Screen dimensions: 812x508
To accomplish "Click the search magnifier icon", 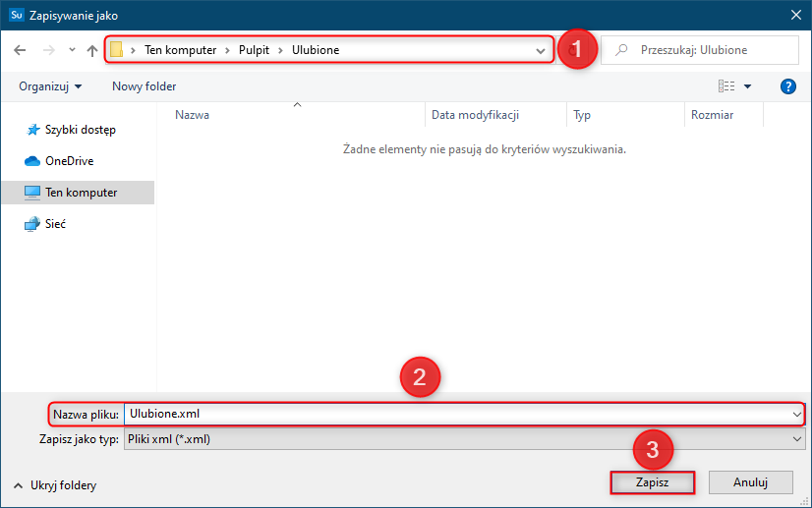I will coord(621,50).
